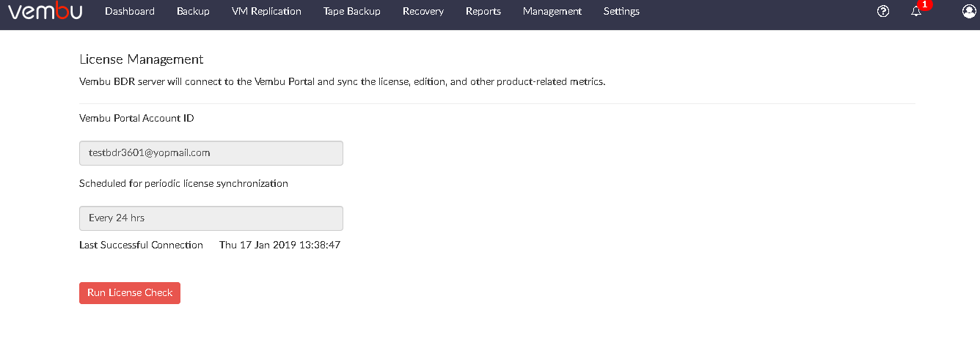Go to the Dashboard menu
The width and height of the screenshot is (980, 340).
(130, 11)
